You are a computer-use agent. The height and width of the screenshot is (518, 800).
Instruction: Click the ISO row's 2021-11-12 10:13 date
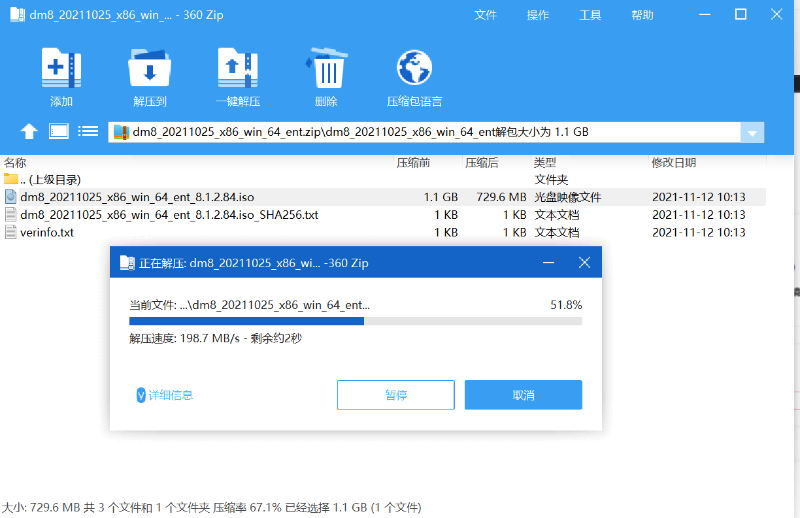698,197
